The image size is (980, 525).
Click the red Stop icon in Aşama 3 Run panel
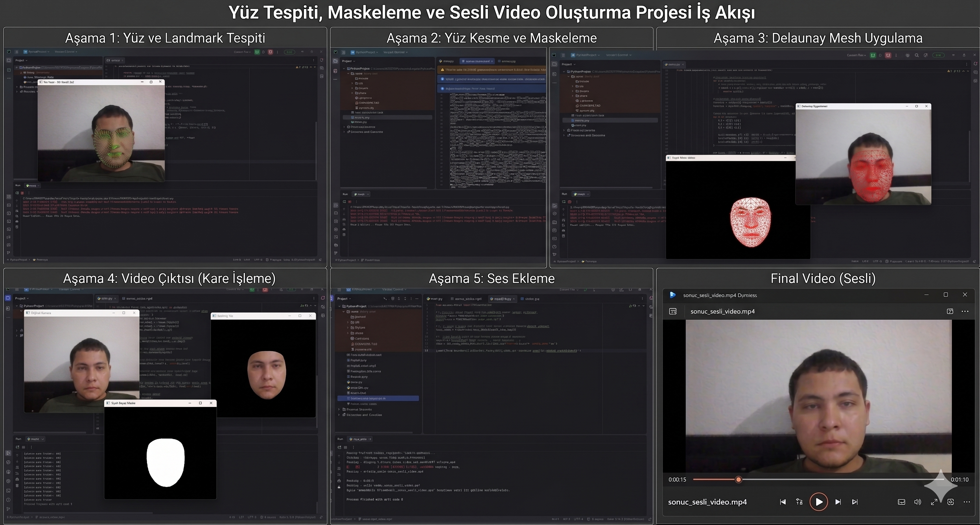pyautogui.click(x=570, y=202)
